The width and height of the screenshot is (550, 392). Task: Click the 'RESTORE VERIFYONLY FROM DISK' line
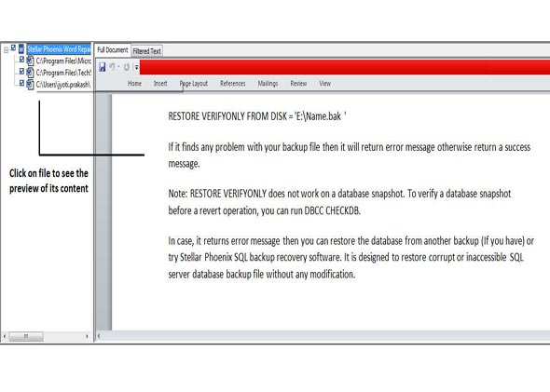(x=257, y=116)
